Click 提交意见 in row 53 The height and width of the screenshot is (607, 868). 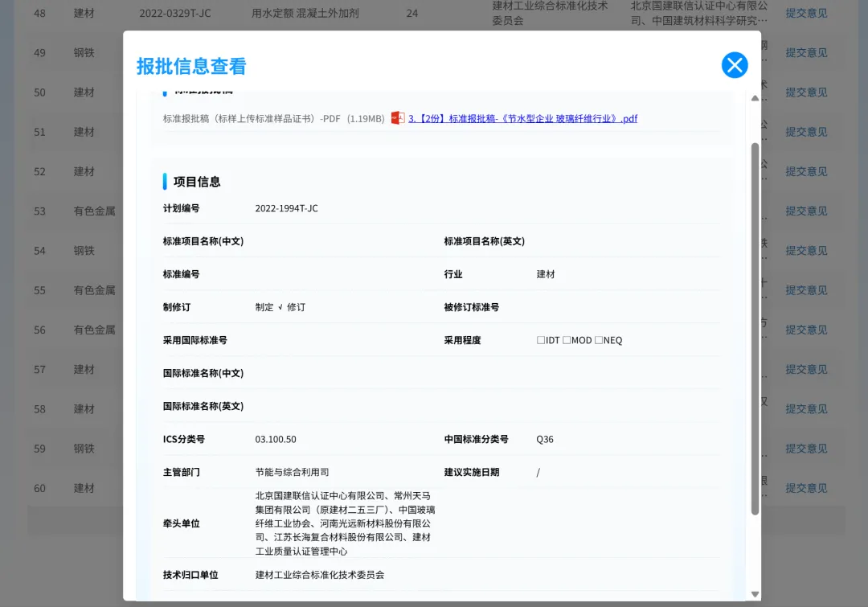click(806, 211)
